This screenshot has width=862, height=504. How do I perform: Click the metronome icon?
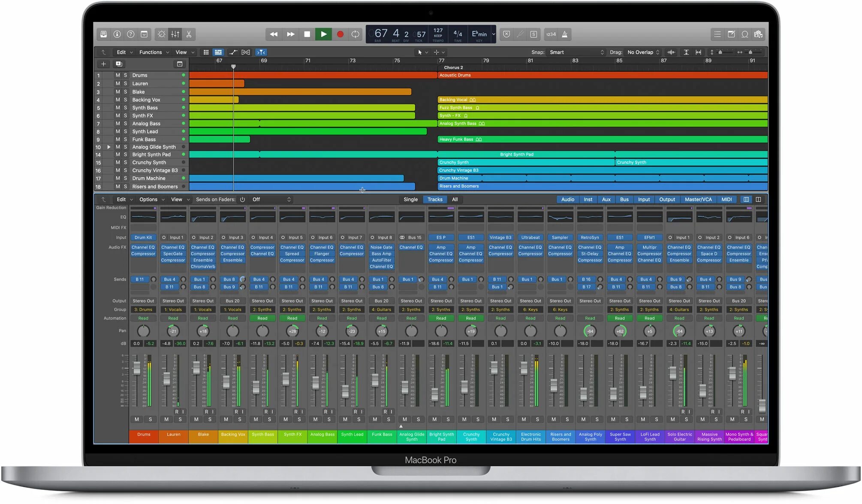[565, 34]
